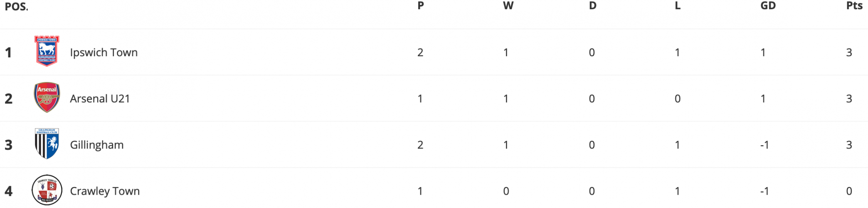Select the POS. column header

coord(16,7)
